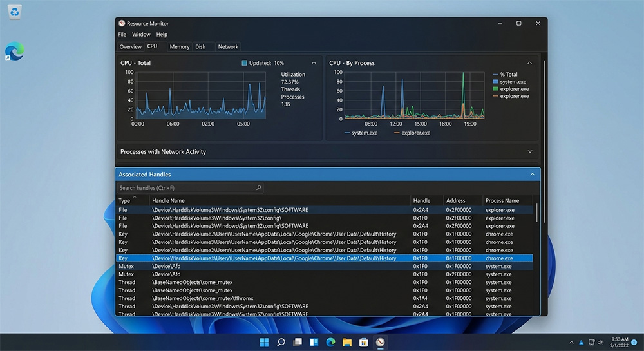The height and width of the screenshot is (351, 644).
Task: Open the Microsoft Edge desktop shortcut
Action: (x=14, y=52)
